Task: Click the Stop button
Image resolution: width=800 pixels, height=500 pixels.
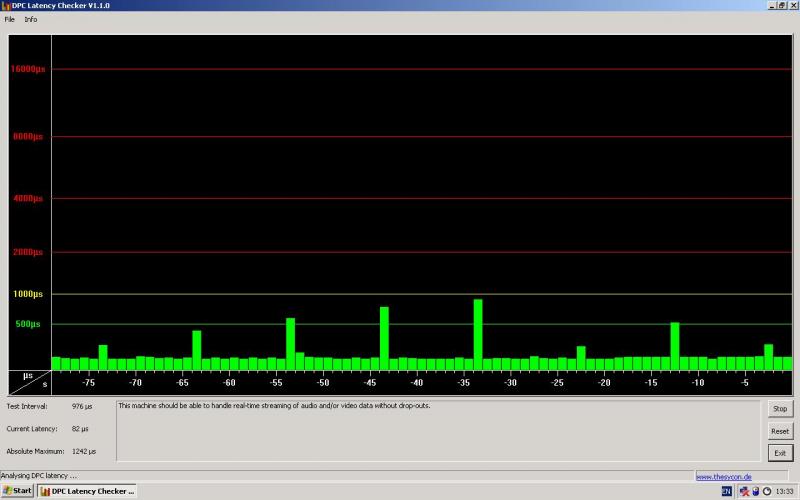Action: pos(780,409)
